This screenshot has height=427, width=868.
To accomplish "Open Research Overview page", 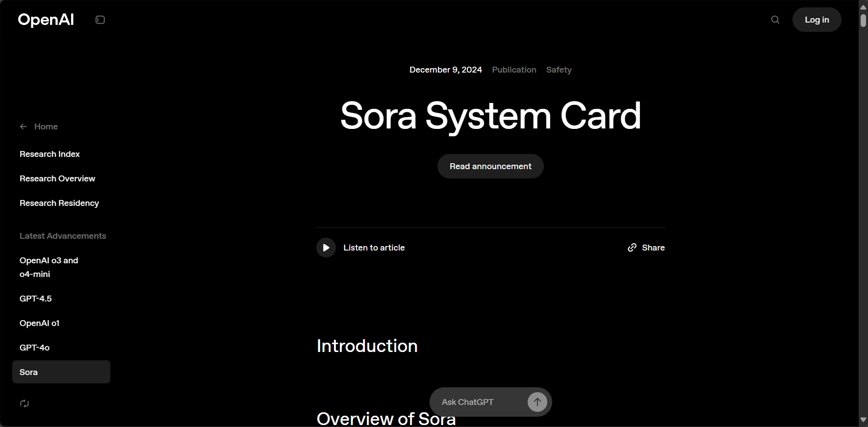I will click(57, 178).
